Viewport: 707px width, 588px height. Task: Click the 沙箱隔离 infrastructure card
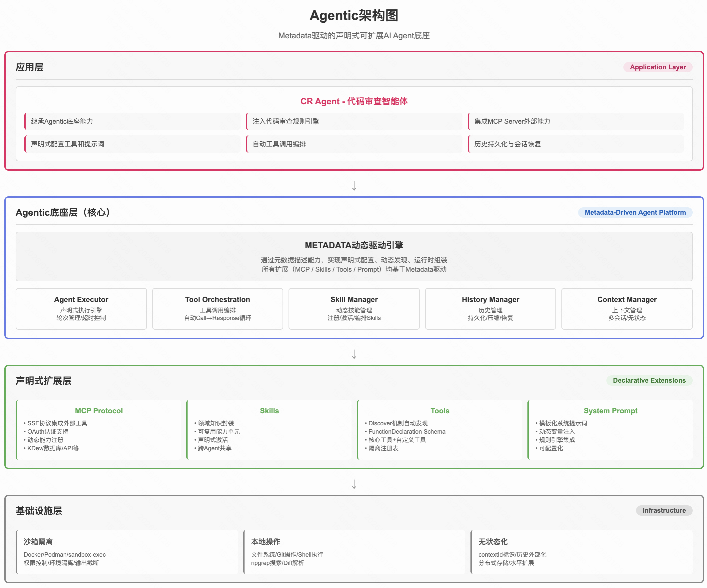(x=127, y=552)
